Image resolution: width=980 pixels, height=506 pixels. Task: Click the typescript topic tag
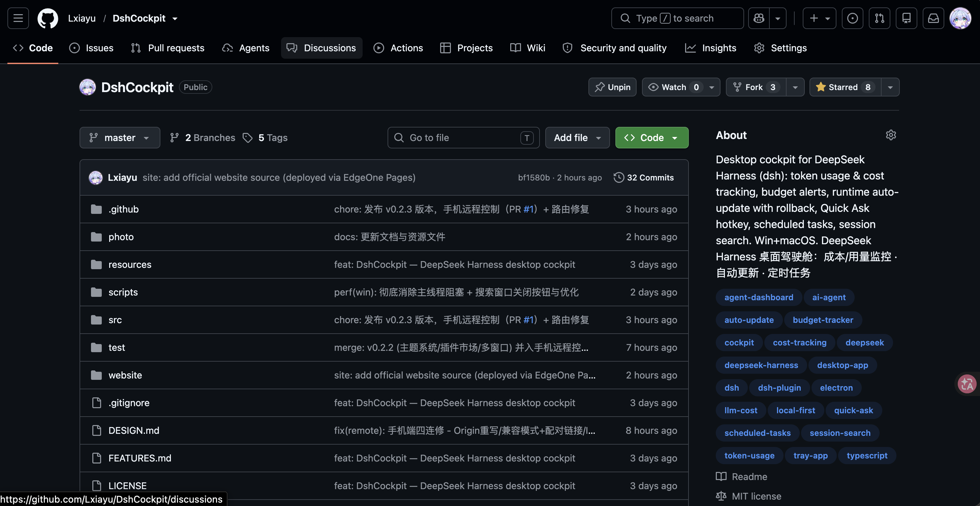(867, 455)
